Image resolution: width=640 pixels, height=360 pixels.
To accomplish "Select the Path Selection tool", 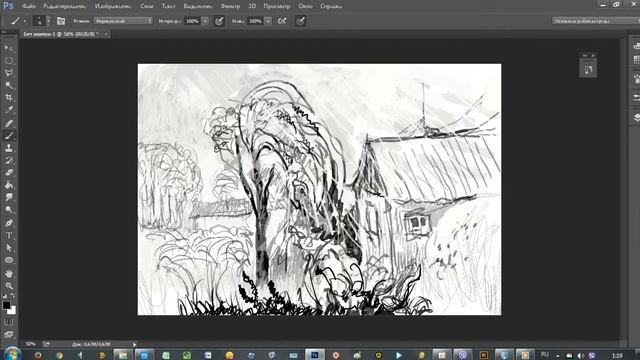I will (9, 248).
